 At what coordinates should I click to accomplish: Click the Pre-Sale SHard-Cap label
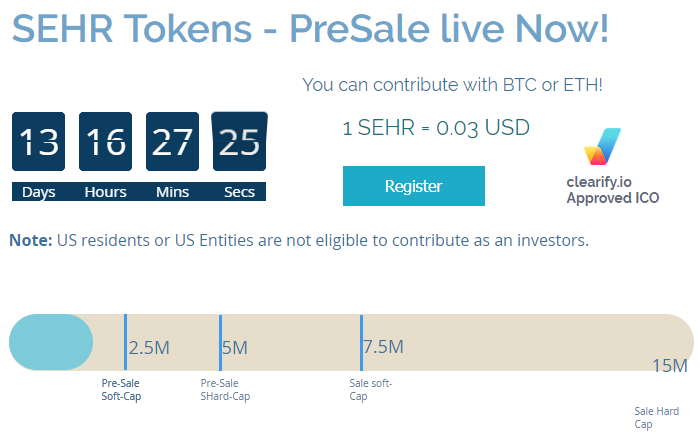[x=225, y=390]
